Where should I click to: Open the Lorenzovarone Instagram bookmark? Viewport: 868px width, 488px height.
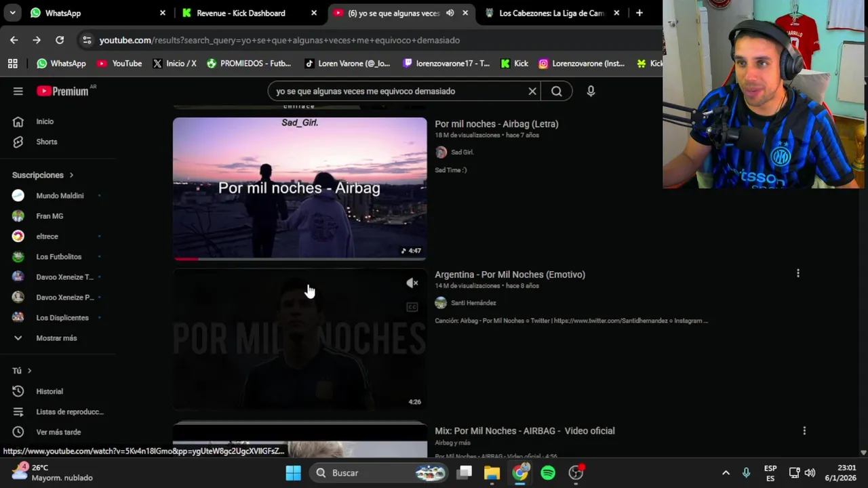pyautogui.click(x=582, y=63)
